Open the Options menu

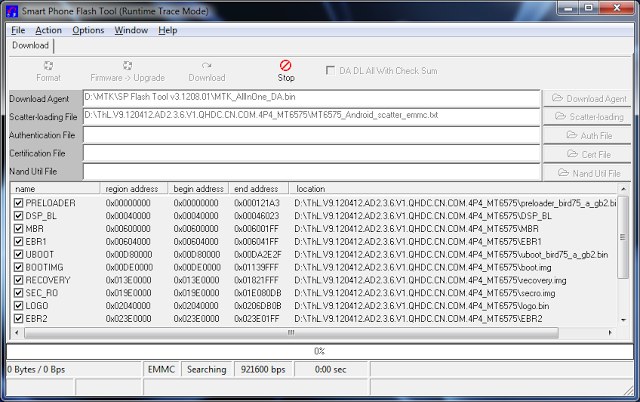point(88,30)
